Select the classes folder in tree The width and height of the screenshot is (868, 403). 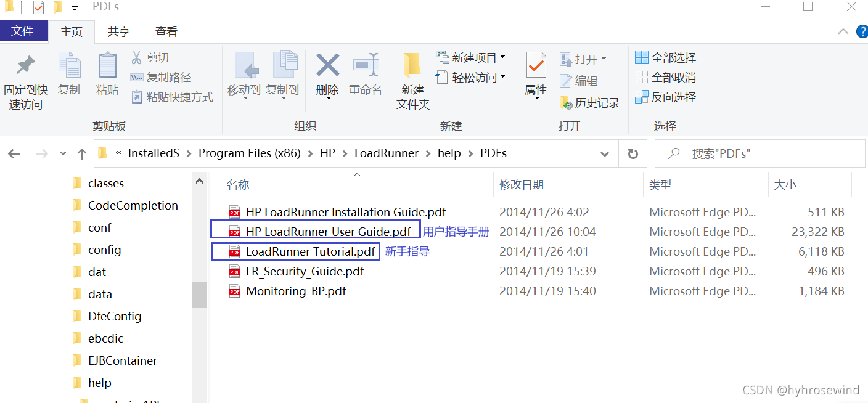coord(105,183)
